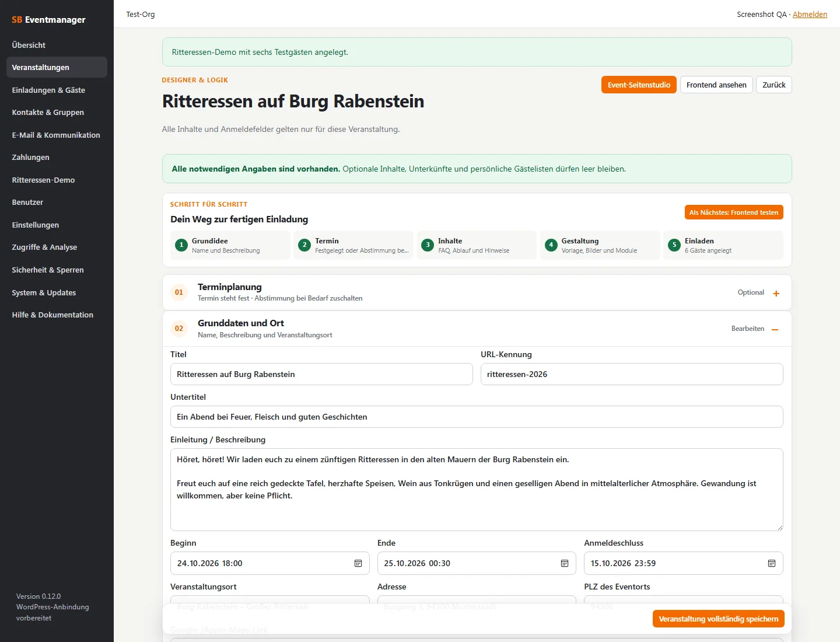840x642 pixels.
Task: Click into the URL-Kennung field
Action: point(632,374)
